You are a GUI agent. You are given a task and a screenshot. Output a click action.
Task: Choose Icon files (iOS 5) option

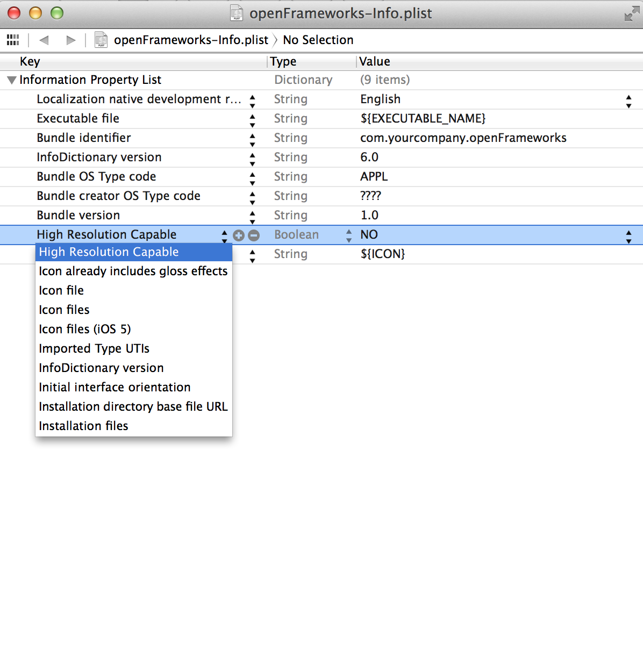[x=134, y=329]
